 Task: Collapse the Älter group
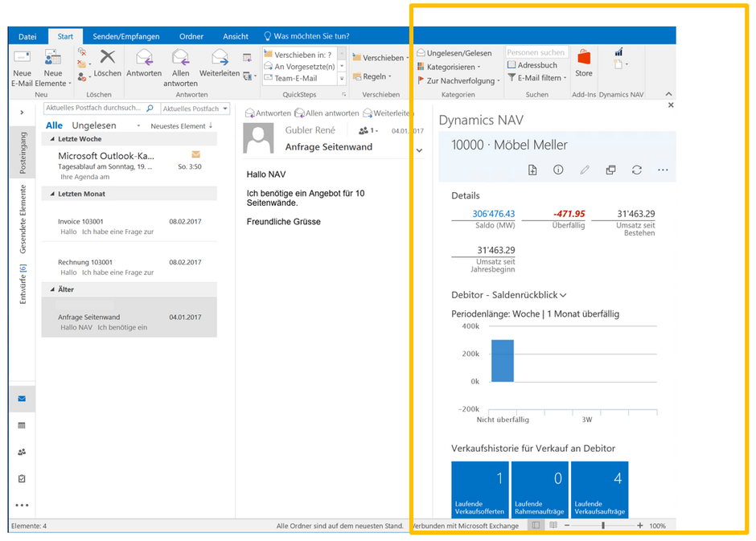click(52, 289)
